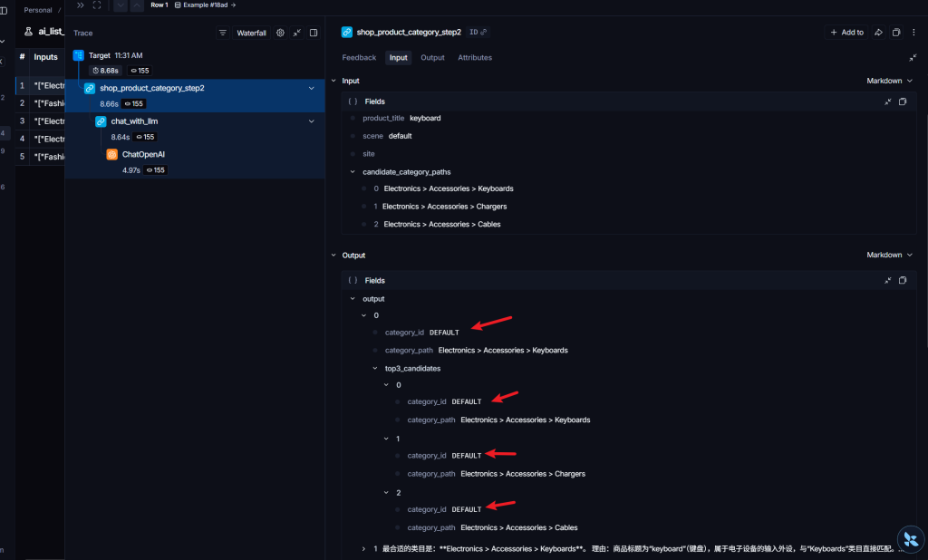Viewport: 928px width, 560px height.
Task: Open the Input Markdown format dropdown
Action: tap(890, 81)
